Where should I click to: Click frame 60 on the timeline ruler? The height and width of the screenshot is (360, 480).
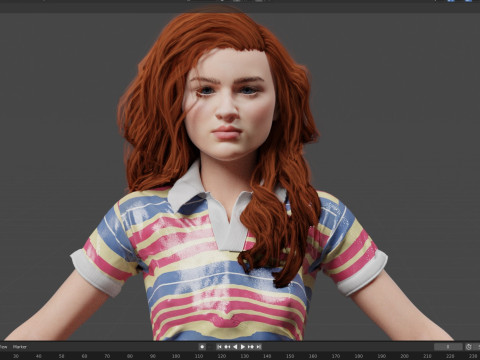[x=84, y=356]
